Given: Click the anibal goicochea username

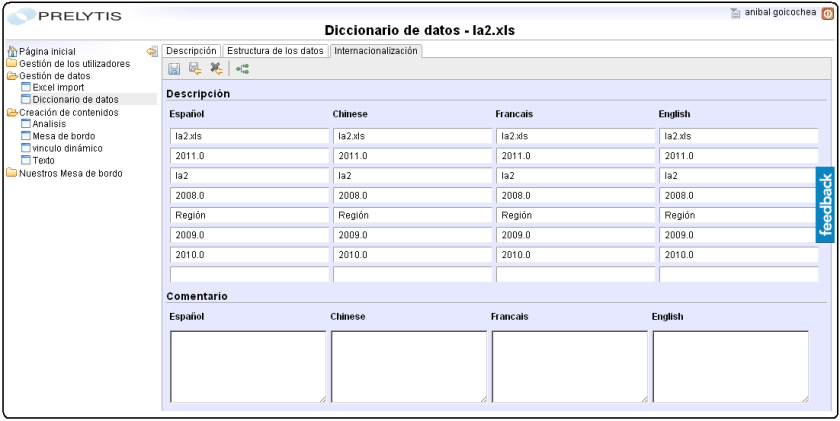Looking at the screenshot, I should (781, 12).
